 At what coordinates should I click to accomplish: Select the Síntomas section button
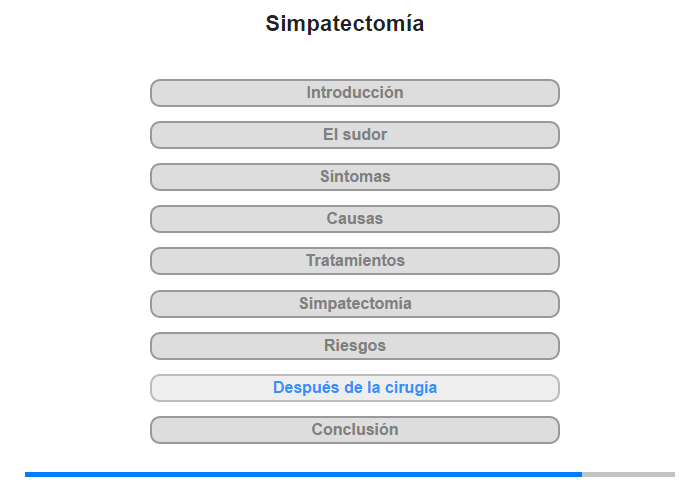coord(354,177)
